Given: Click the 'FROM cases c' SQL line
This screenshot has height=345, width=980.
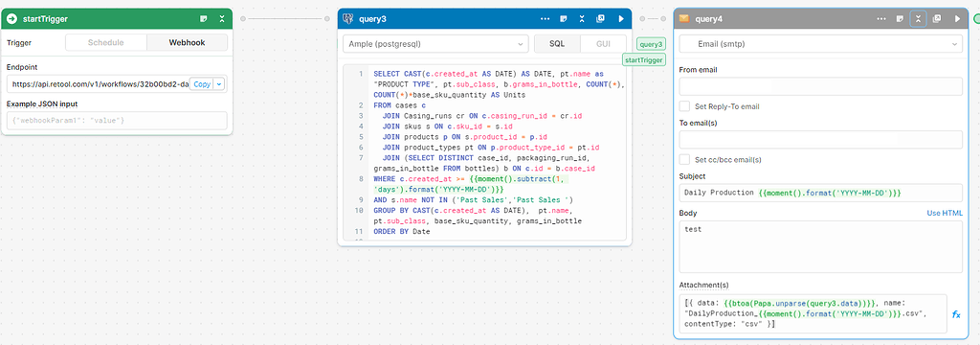Looking at the screenshot, I should (399, 105).
